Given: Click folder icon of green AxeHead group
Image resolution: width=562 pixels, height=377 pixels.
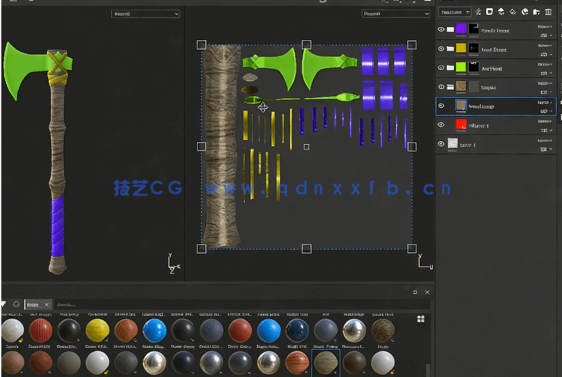Looking at the screenshot, I should [451, 67].
